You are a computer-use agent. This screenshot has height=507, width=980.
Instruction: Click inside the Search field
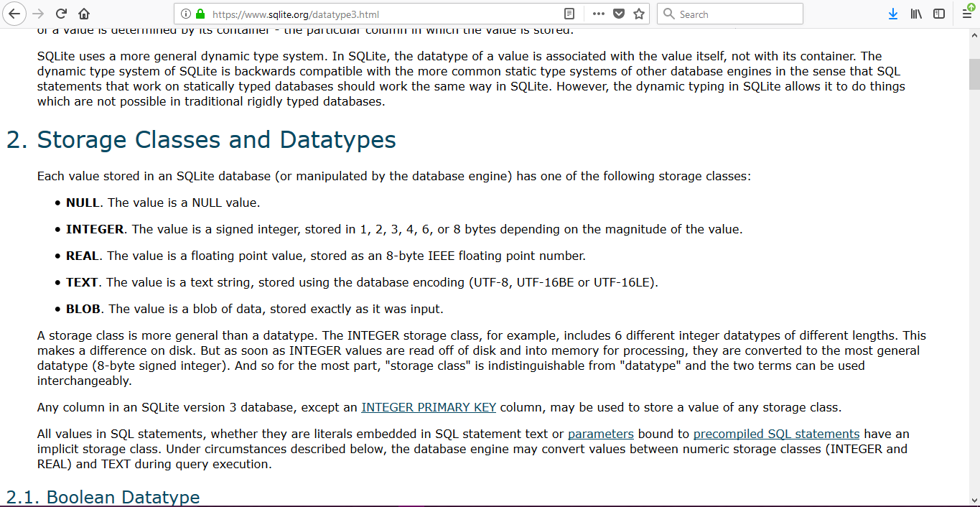(x=729, y=14)
